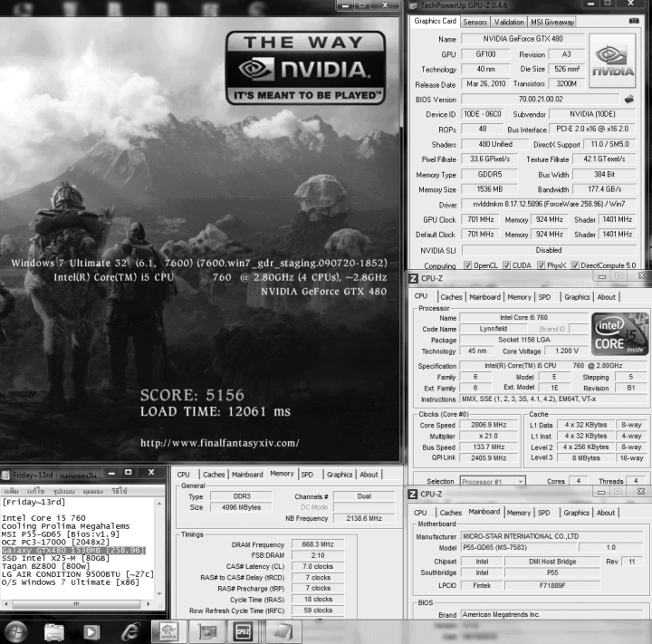Open the notepad วิธีใช้ (Help) menu

point(120,491)
